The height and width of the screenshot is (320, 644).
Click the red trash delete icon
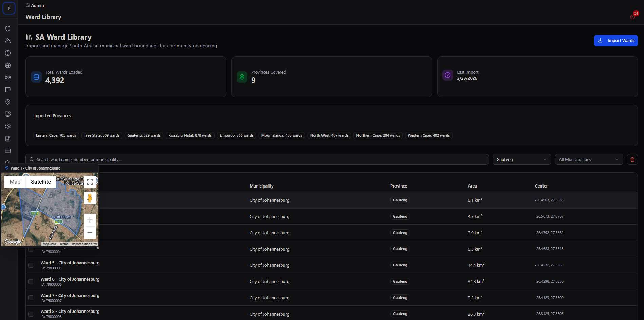(632, 159)
